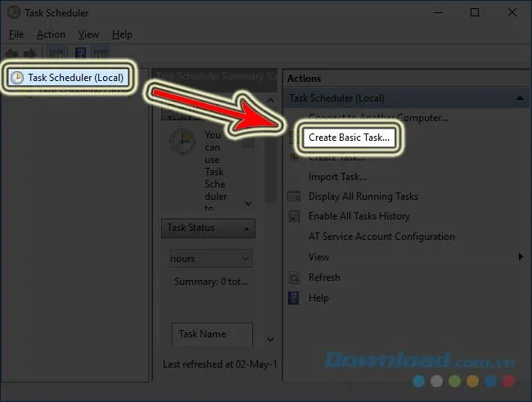Click the forward arrow toolbar icon
Image resolution: width=532 pixels, height=402 pixels.
[29, 53]
